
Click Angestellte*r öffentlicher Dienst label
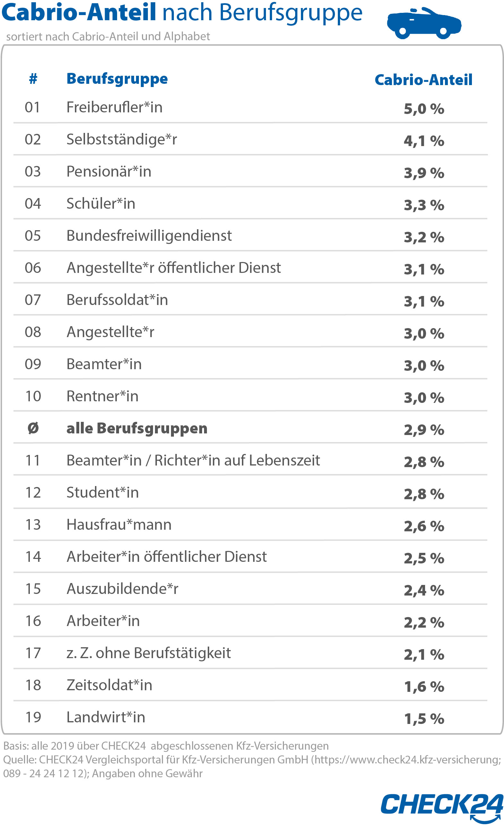(173, 268)
